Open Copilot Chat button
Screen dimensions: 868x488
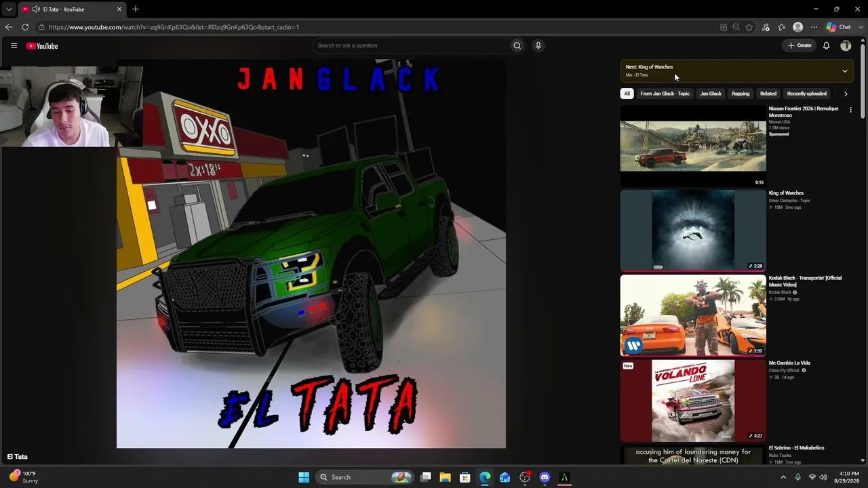click(x=838, y=27)
